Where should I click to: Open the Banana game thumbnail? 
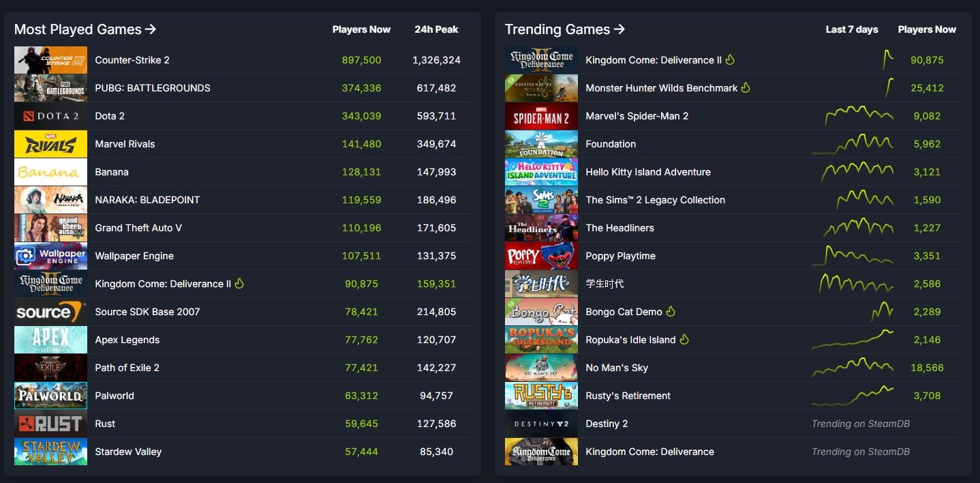tap(50, 172)
